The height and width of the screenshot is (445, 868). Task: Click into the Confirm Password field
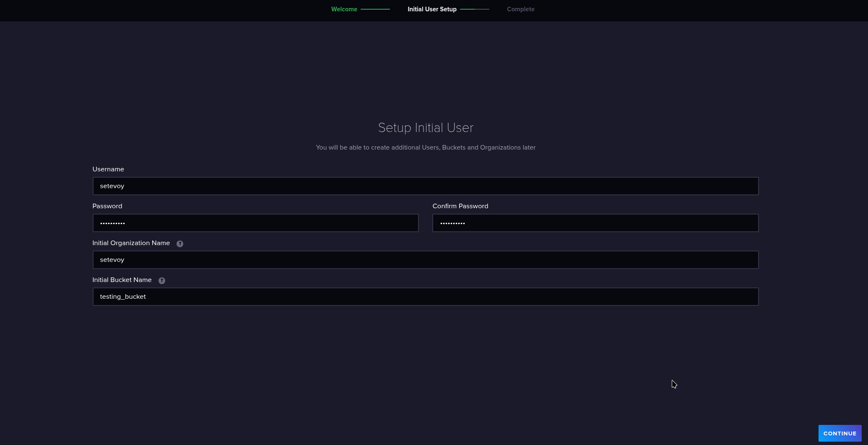tap(595, 223)
